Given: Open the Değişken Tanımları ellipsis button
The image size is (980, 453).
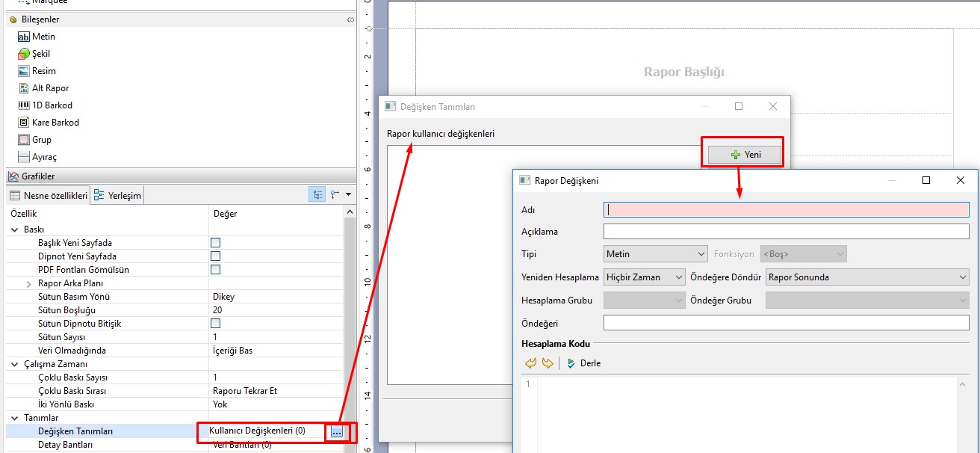Looking at the screenshot, I should click(x=336, y=432).
